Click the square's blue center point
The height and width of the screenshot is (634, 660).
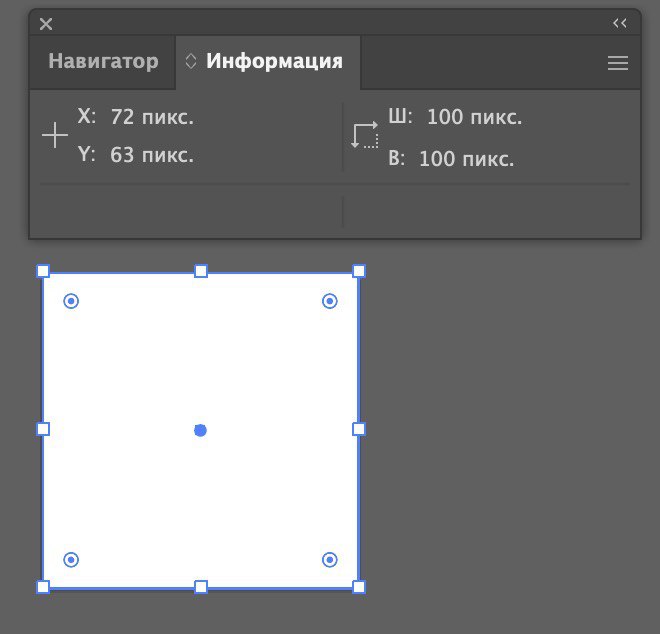[x=200, y=430]
